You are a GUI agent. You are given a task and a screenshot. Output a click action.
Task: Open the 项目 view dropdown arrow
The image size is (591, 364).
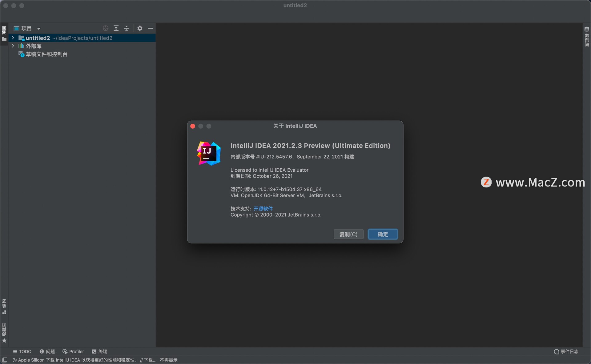[x=39, y=29]
